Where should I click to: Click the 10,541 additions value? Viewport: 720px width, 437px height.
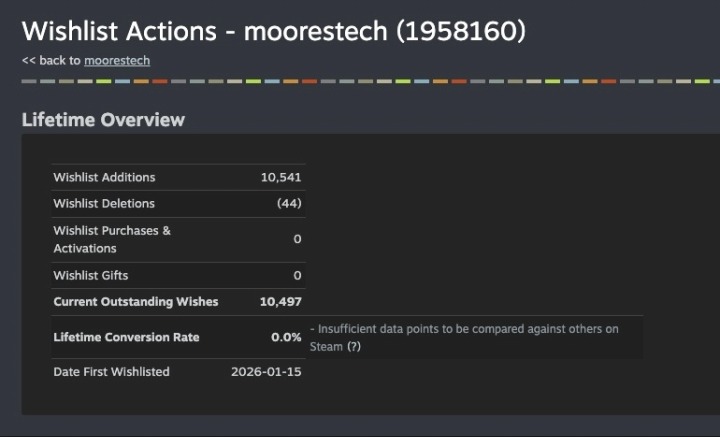280,178
